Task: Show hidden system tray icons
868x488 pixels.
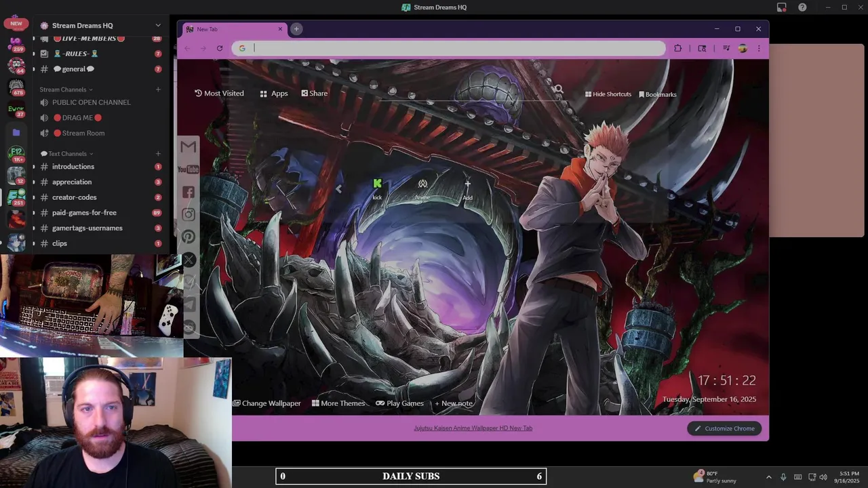Action: 768,476
